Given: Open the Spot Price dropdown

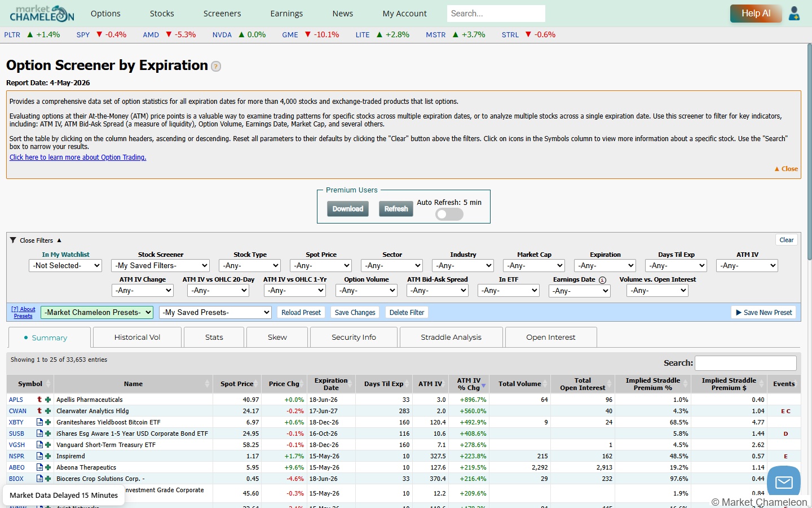Looking at the screenshot, I should tap(321, 265).
